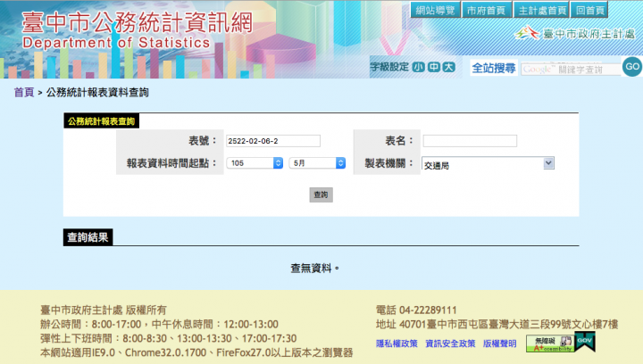Select the 公務統計報表資料查詢 breadcrumb text
Viewport: 643px width, 364px height.
[97, 93]
